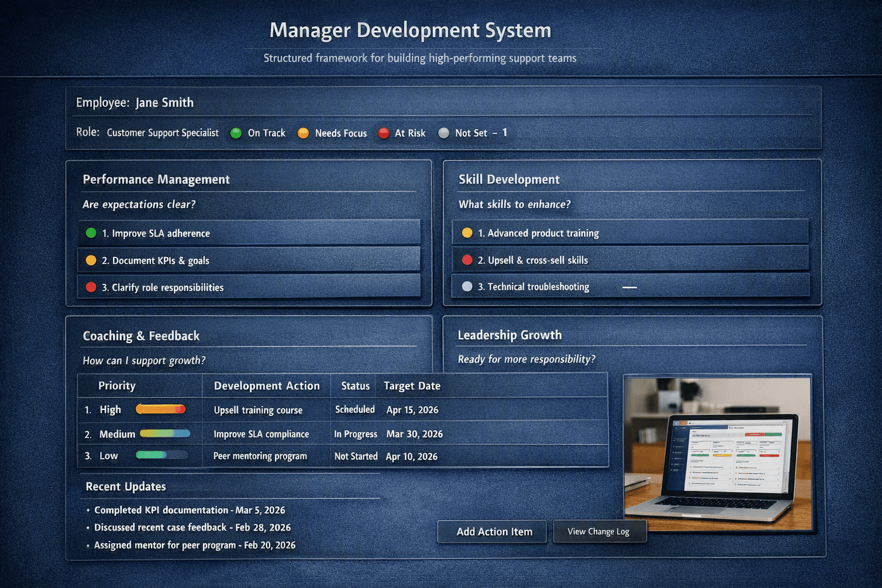This screenshot has height=588, width=882.
Task: Click the Performance Management panel heading
Action: [156, 179]
